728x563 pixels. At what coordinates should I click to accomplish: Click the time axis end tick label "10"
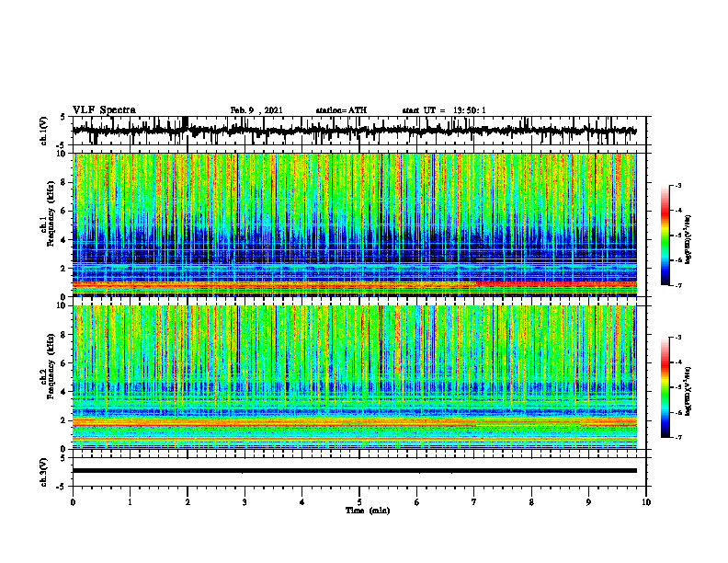coord(646,502)
